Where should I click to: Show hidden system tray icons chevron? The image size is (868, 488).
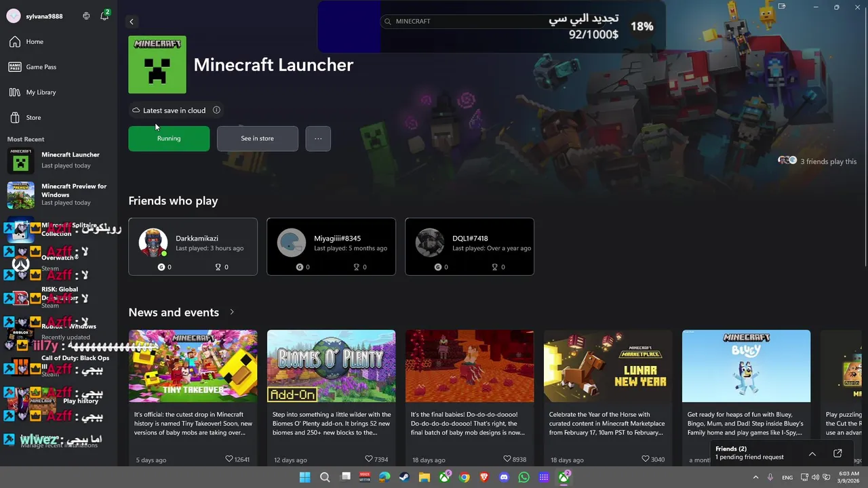[755, 477]
